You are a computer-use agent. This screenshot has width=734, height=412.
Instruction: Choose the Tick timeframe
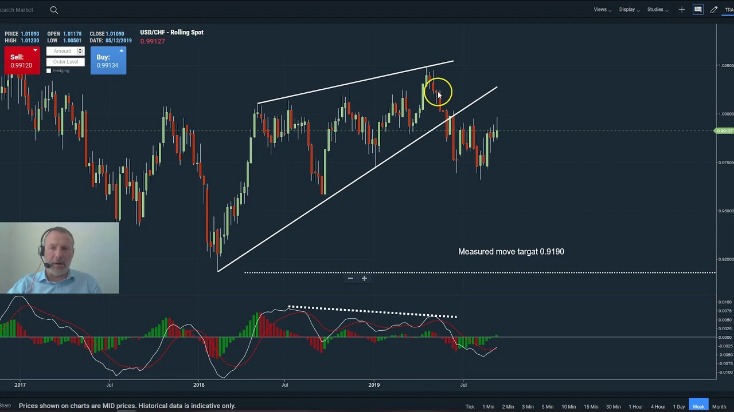470,406
